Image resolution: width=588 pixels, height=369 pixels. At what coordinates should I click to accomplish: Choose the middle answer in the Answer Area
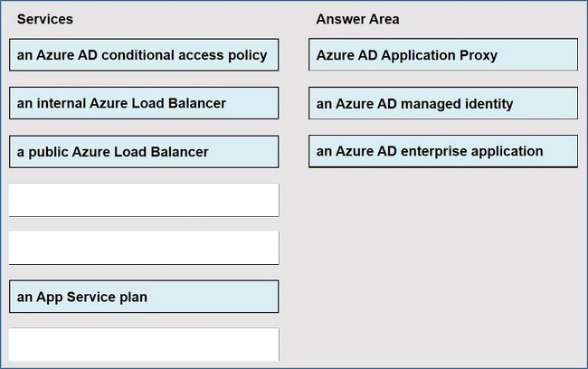[442, 103]
